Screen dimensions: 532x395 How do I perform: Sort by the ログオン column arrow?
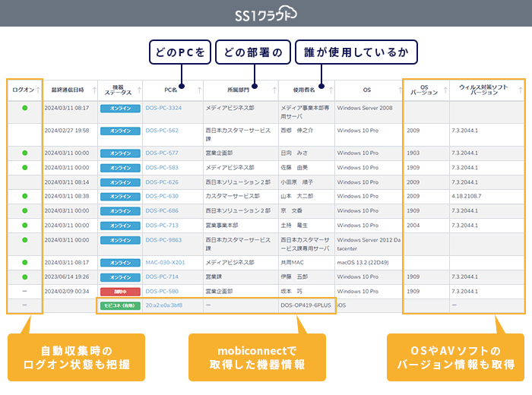(x=38, y=90)
